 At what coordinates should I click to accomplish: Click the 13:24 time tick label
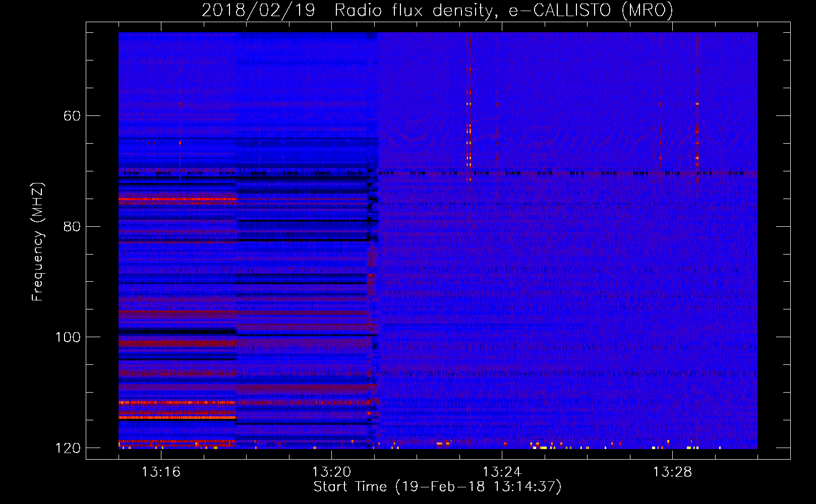[x=502, y=472]
